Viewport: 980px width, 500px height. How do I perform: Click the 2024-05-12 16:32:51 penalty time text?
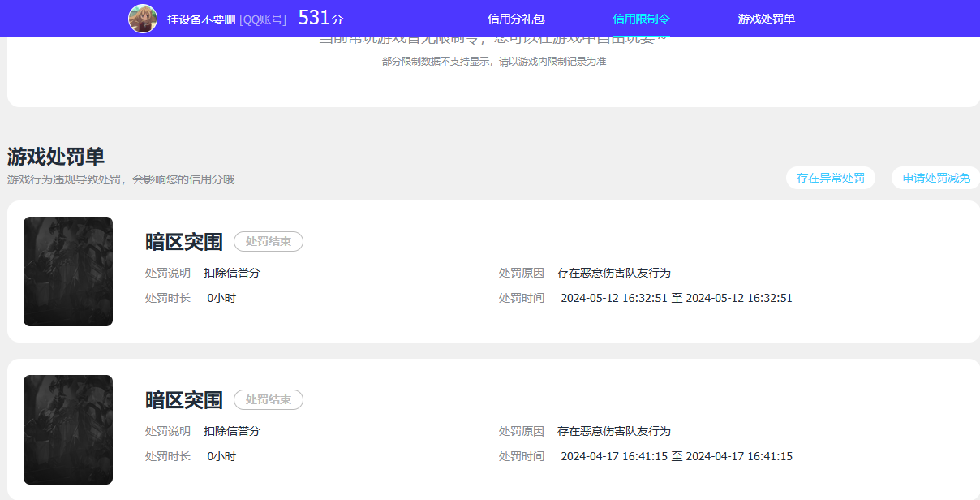(x=677, y=298)
